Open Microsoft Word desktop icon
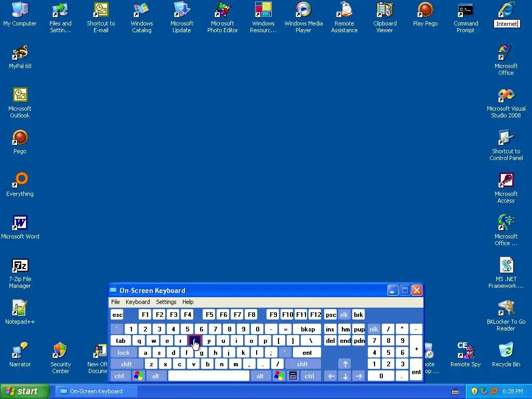532x399 pixels. [x=20, y=228]
